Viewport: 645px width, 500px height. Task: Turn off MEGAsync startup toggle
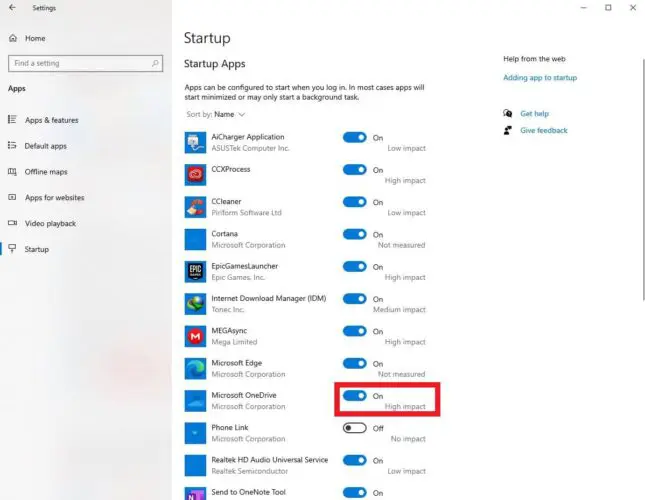point(355,331)
